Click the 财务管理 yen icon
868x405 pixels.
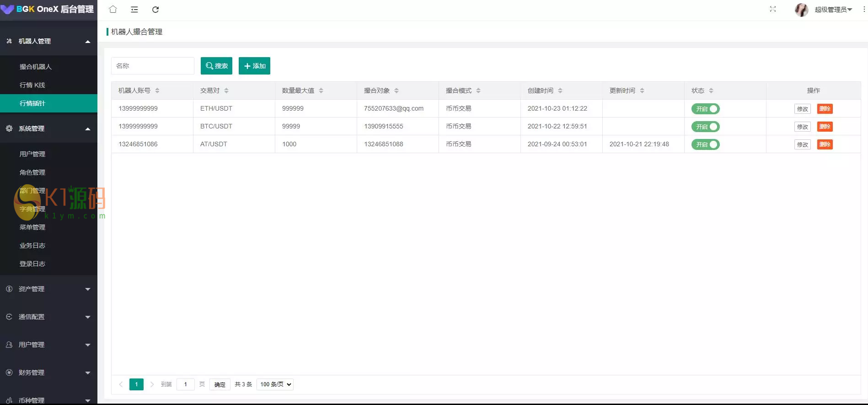coord(9,373)
